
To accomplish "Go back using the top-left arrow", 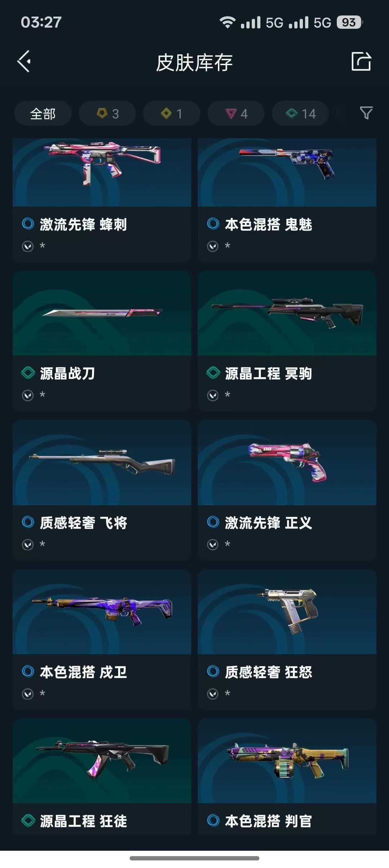I will pos(24,62).
